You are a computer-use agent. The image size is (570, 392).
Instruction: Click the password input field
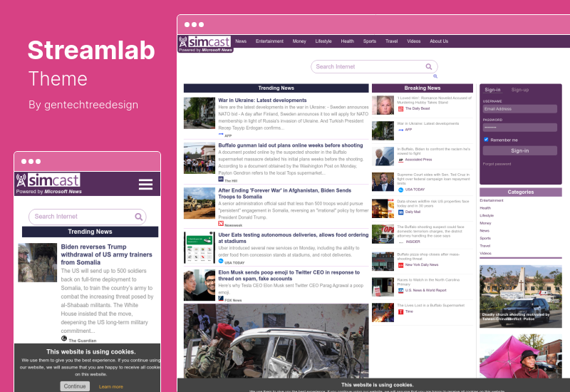(520, 128)
